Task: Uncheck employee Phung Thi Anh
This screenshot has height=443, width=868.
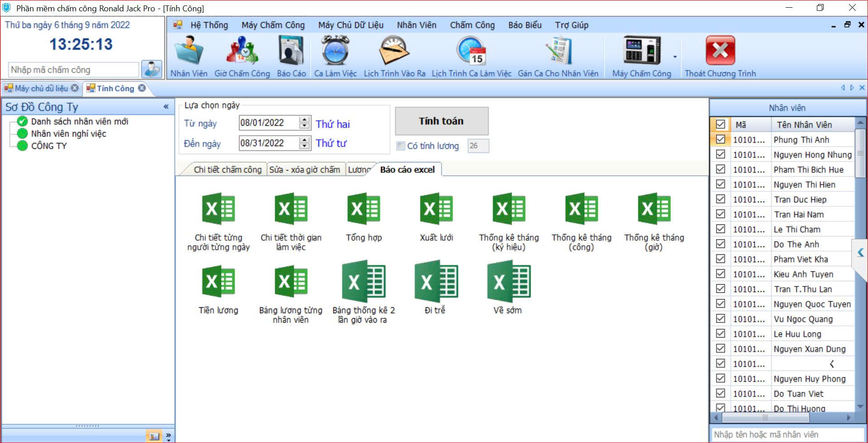Action: click(x=720, y=139)
